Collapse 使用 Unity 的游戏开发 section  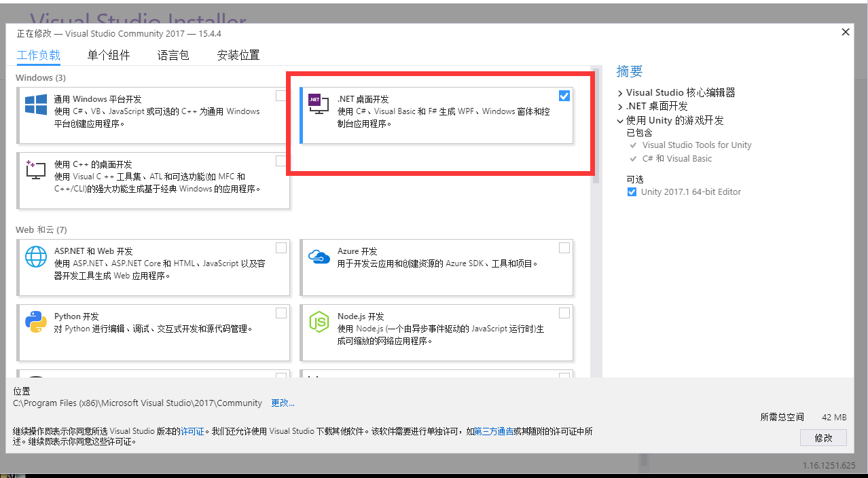pos(620,121)
